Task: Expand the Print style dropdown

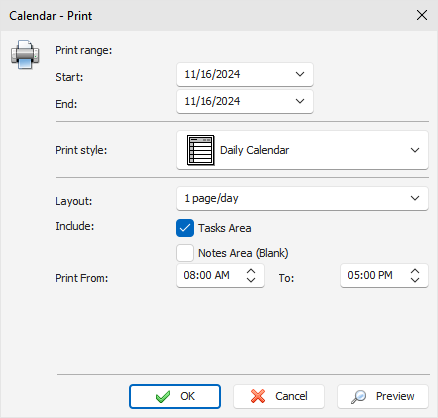Action: tap(415, 150)
